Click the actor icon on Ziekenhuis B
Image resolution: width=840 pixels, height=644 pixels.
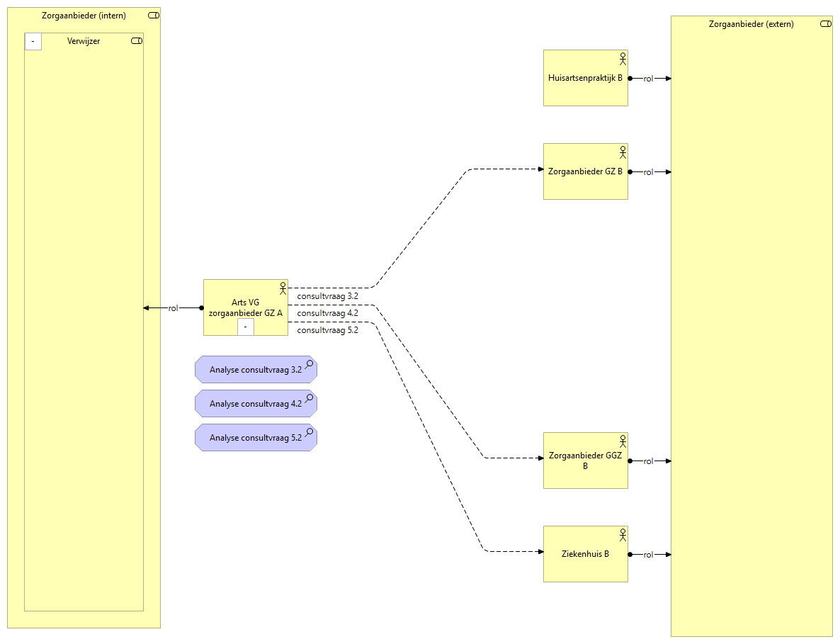click(623, 534)
